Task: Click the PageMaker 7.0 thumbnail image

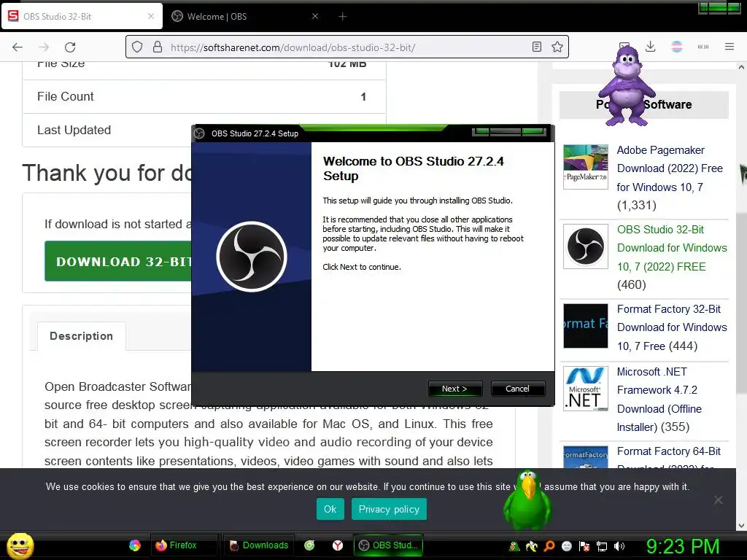Action: pos(586,167)
